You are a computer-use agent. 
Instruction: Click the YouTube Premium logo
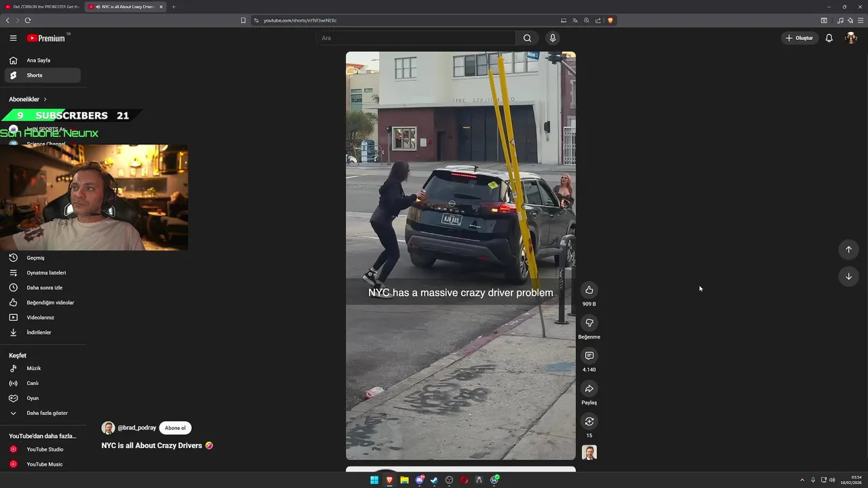(x=46, y=38)
